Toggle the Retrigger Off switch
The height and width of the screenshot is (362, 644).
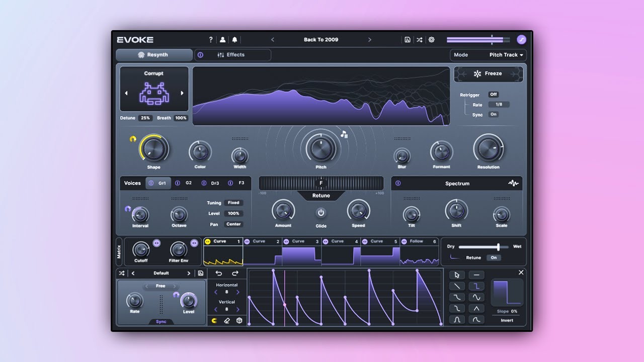(494, 95)
